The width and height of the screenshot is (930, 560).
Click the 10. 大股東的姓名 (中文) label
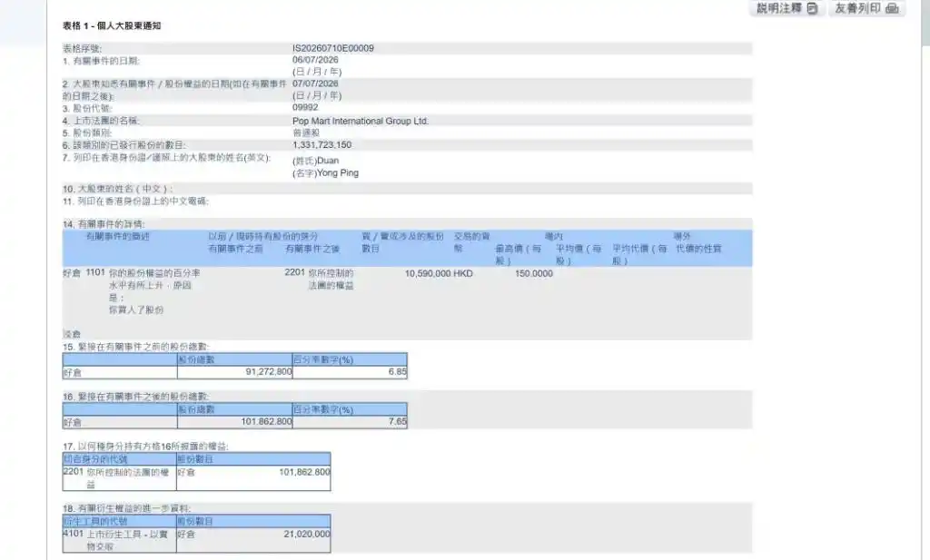(117, 189)
